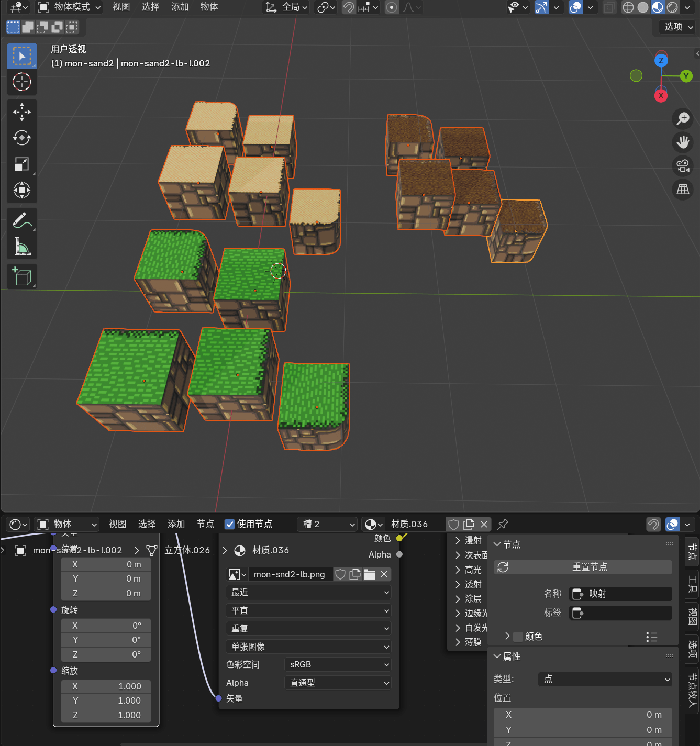Pin the node tree with pushpin icon
700x746 pixels.
click(503, 524)
